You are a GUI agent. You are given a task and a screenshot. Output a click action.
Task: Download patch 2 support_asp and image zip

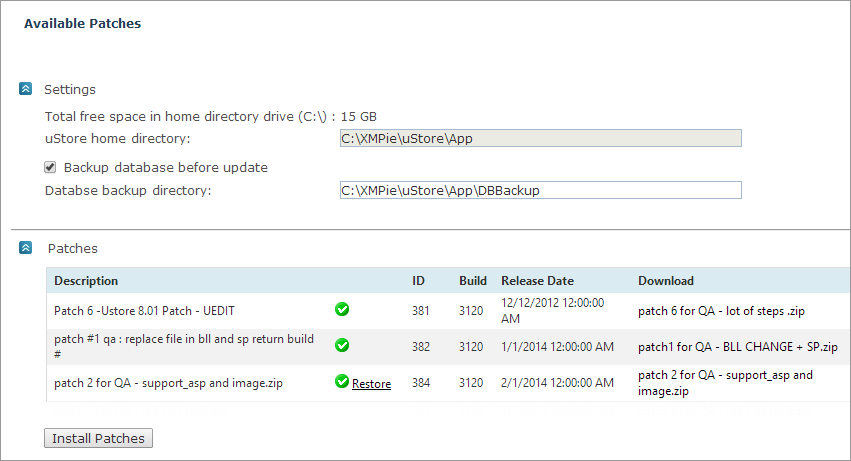pos(725,383)
